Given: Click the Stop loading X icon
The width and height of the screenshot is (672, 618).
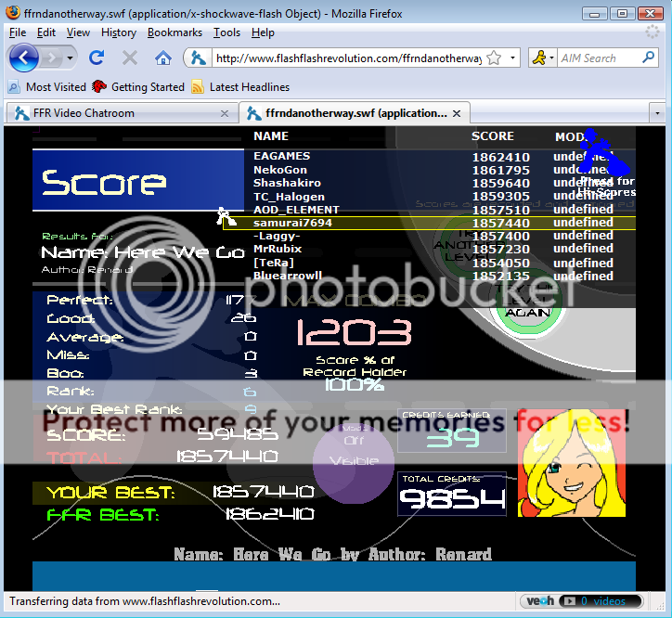Looking at the screenshot, I should coord(129,58).
